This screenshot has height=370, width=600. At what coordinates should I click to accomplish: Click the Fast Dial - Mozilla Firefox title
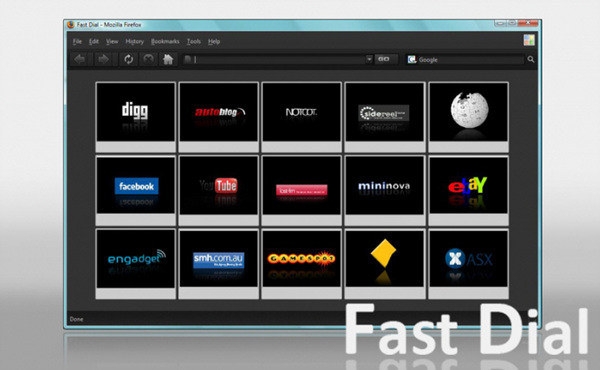[109, 25]
